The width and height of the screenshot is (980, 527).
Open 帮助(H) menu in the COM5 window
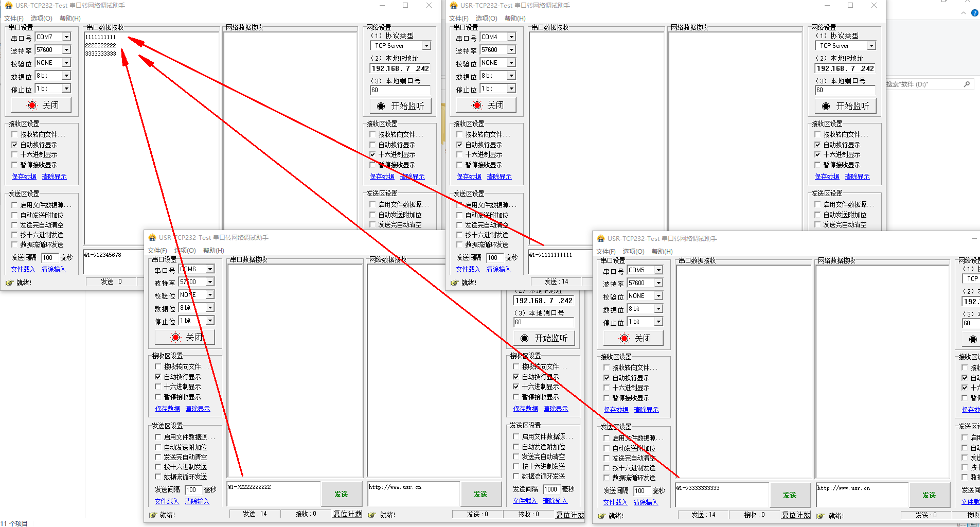pyautogui.click(x=662, y=252)
